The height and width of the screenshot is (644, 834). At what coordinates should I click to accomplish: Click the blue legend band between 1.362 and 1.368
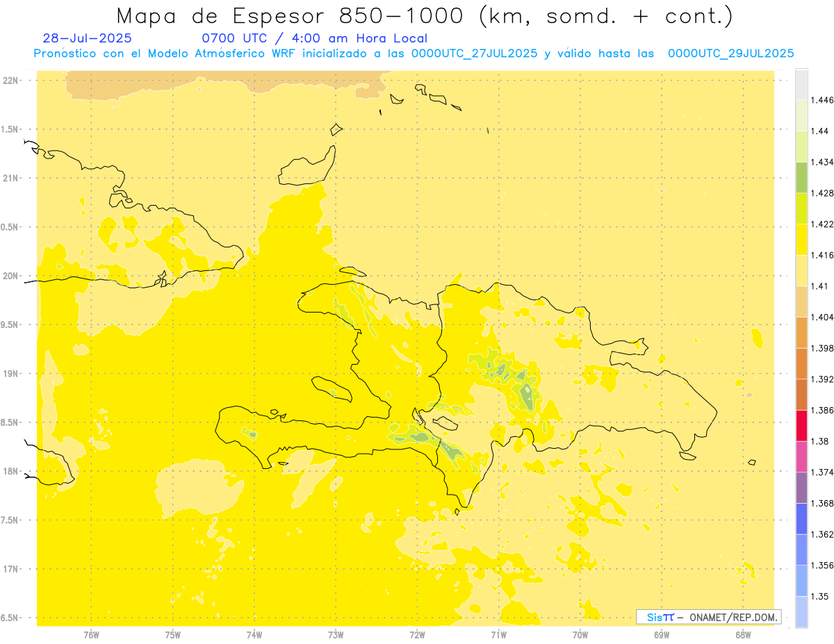point(801,519)
